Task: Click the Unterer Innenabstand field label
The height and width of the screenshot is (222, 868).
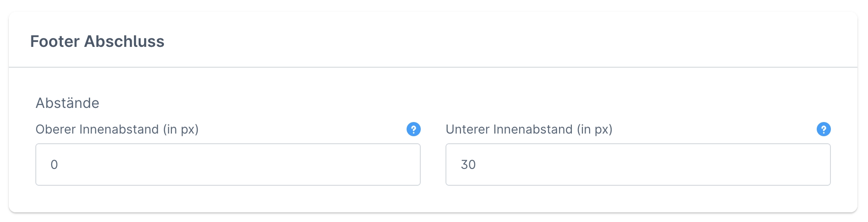Action: click(529, 130)
